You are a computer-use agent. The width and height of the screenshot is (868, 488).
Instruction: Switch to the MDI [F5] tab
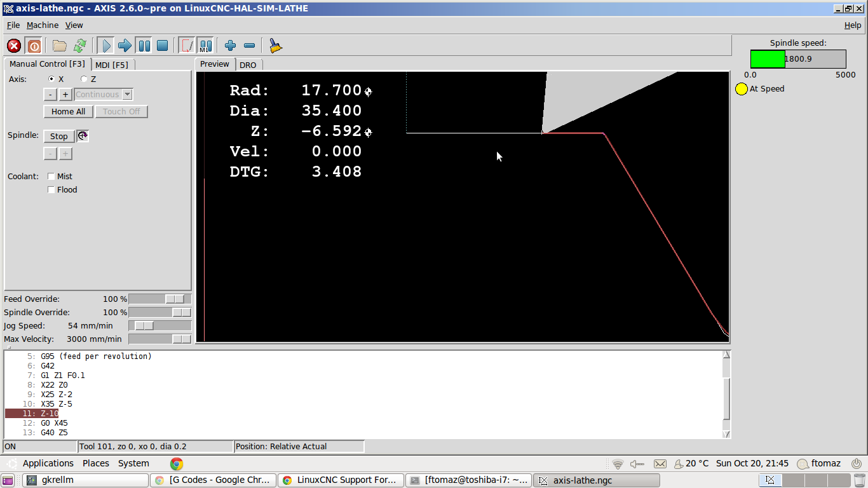tap(112, 65)
